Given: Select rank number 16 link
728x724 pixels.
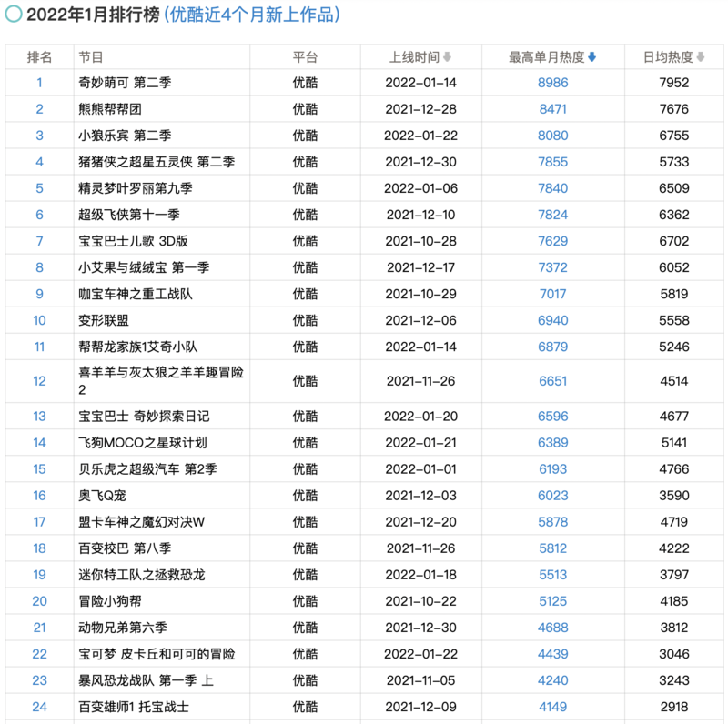Looking at the screenshot, I should (x=39, y=496).
